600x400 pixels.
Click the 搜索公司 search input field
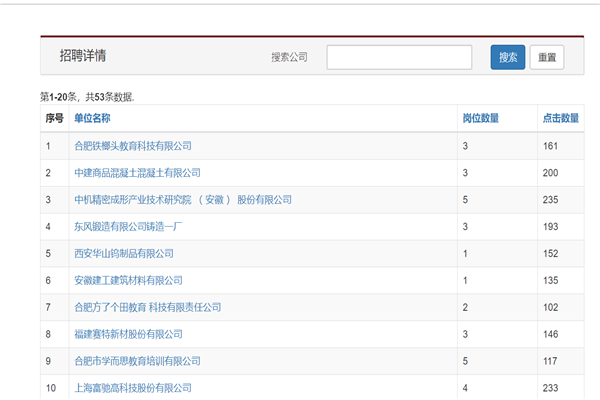(x=400, y=57)
